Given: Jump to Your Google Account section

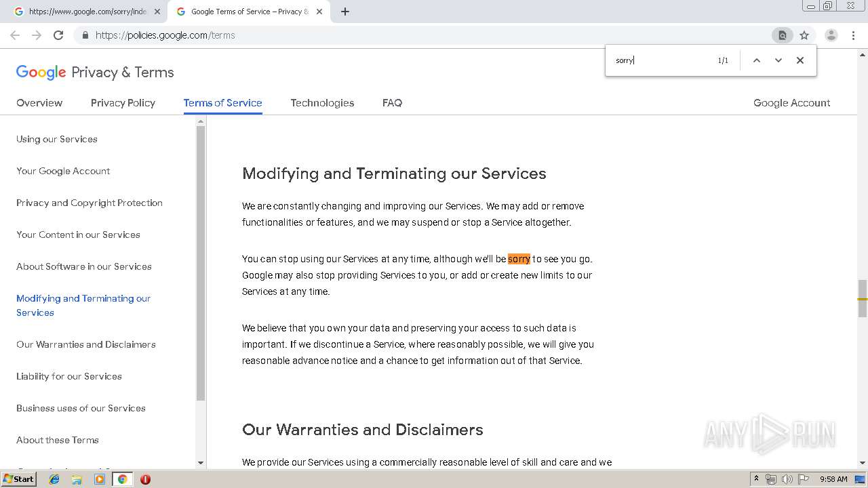Looking at the screenshot, I should 63,171.
